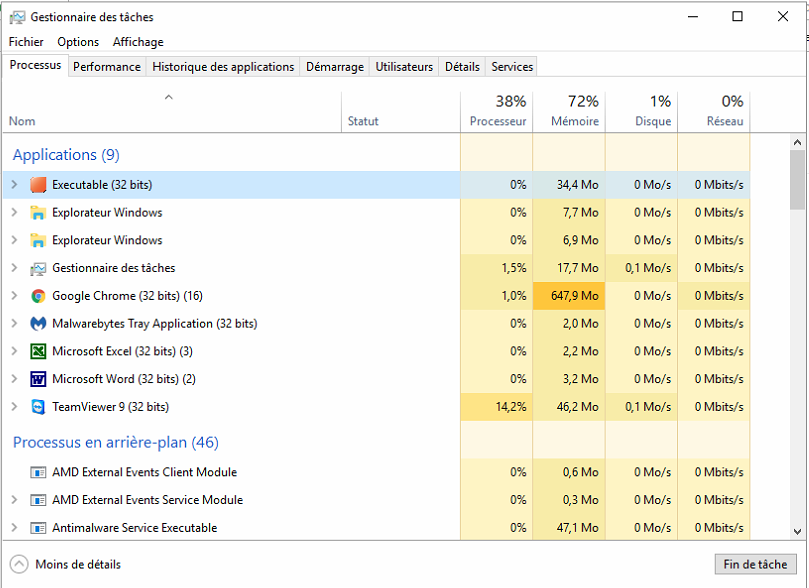This screenshot has height=588, width=809.
Task: Expand AMD External Events Service Module row
Action: coord(14,500)
